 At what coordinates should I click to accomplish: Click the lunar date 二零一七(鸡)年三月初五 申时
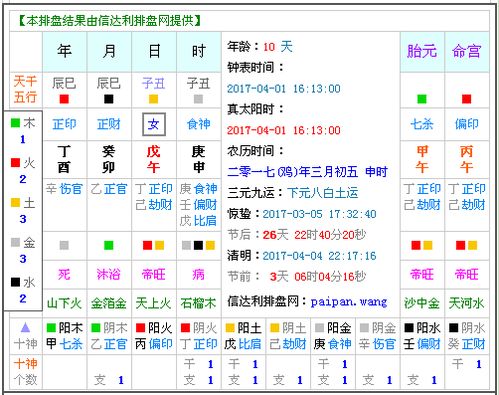pos(307,172)
